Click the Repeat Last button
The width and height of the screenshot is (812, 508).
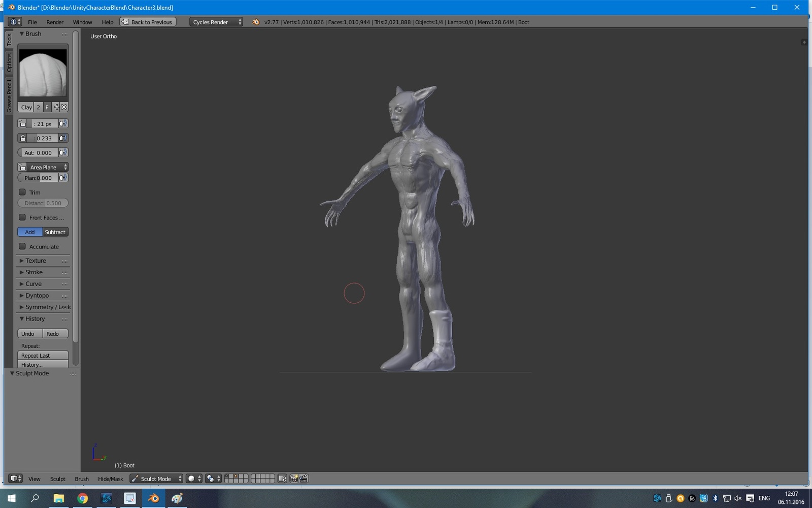coord(43,356)
